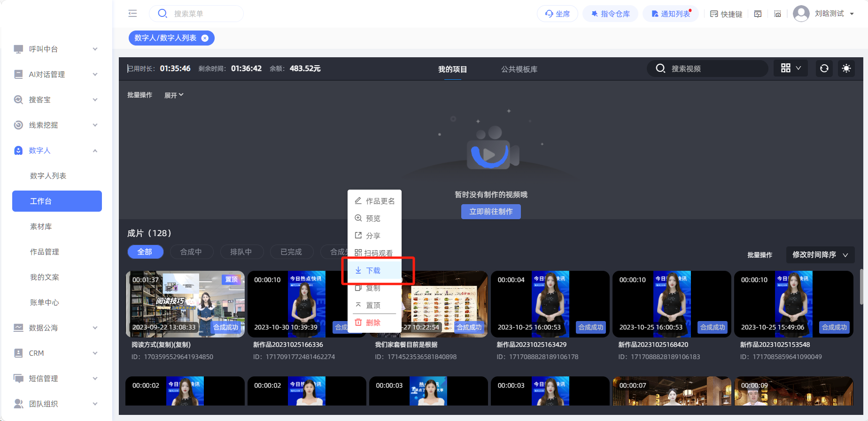Choose 扫码观看 in the context menu
The width and height of the screenshot is (868, 421).
pos(374,253)
